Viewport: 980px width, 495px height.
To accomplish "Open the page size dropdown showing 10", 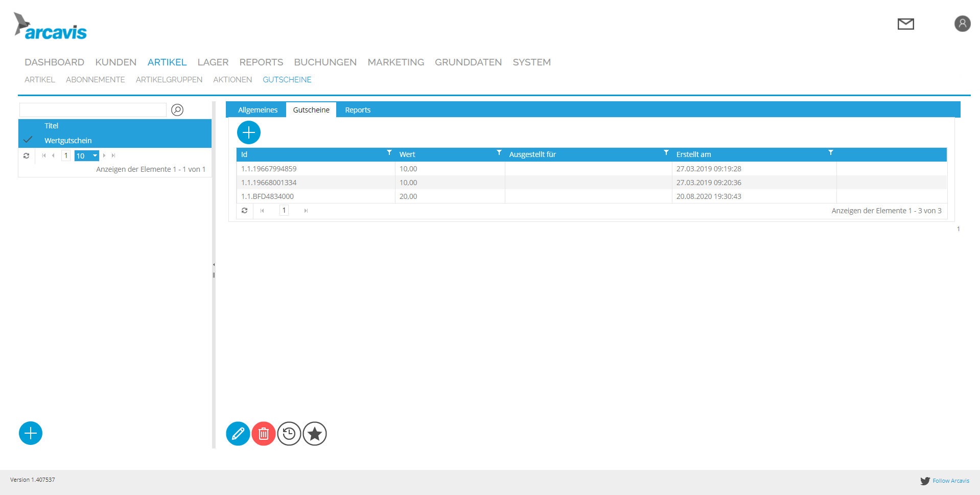I will [x=86, y=155].
